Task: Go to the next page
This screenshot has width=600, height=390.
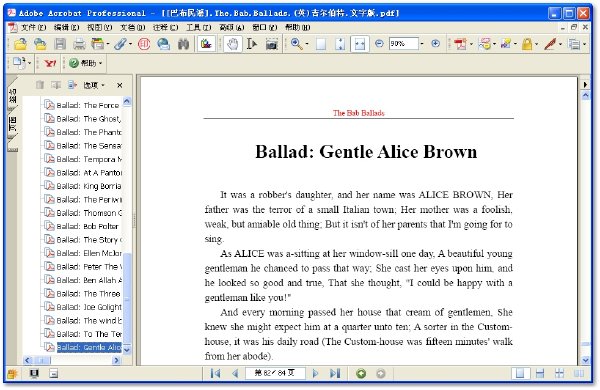Action: click(315, 373)
